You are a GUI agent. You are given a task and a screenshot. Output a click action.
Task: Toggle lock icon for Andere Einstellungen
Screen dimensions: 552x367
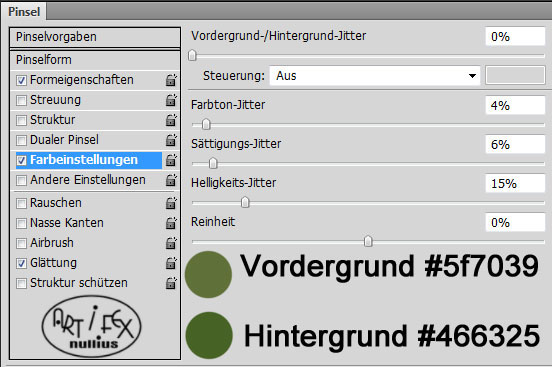pos(171,180)
